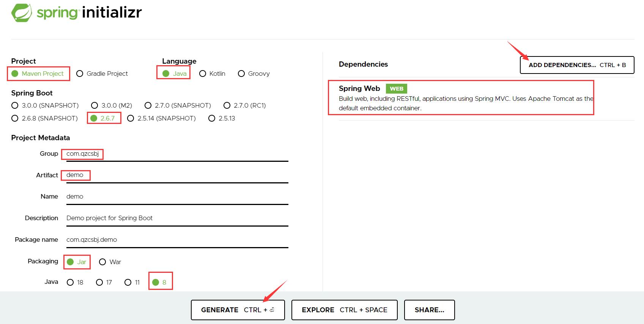
Task: Select Maven Project radio button
Action: pyautogui.click(x=38, y=74)
